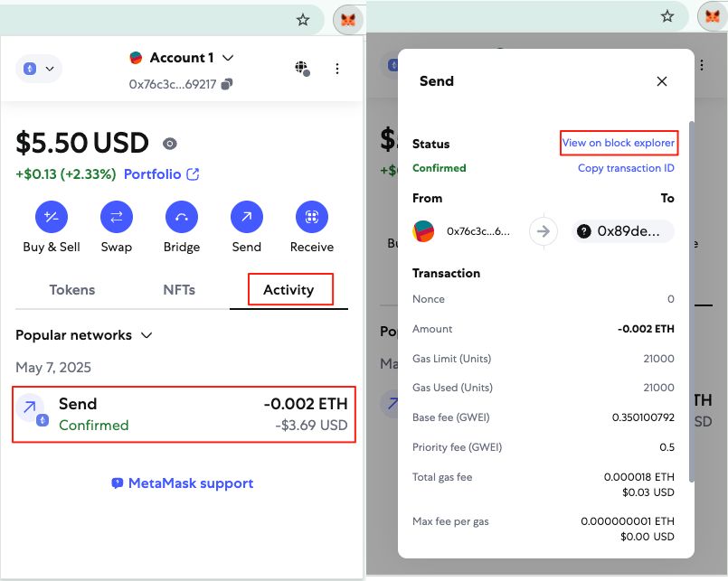Click the globe connected-sites icon
728x581 pixels.
(x=301, y=69)
